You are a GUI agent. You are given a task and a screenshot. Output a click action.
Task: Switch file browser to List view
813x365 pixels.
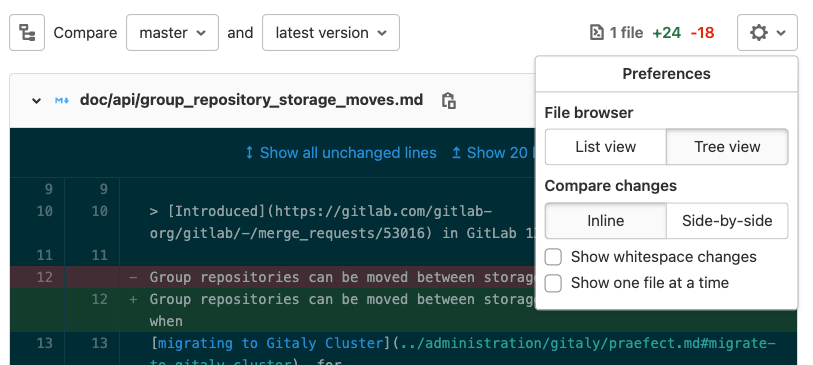(606, 147)
